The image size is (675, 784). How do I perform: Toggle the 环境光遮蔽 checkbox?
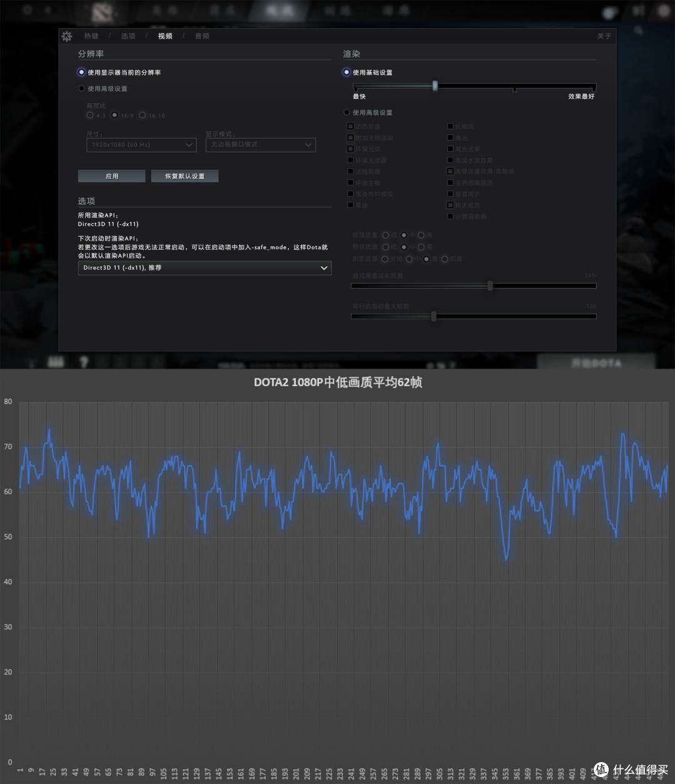[x=351, y=160]
